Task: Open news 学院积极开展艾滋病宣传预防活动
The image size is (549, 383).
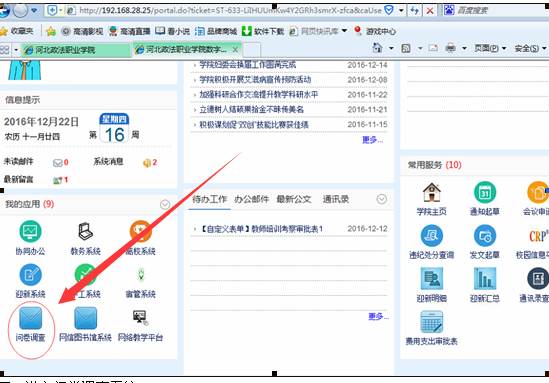Action: 255,80
